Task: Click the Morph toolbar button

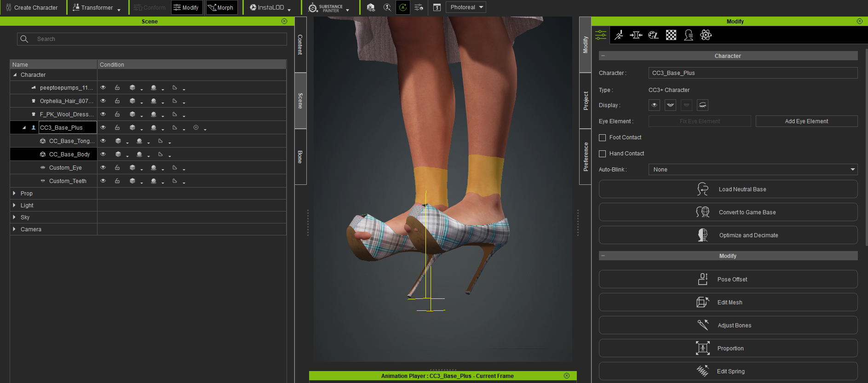Action: click(221, 7)
